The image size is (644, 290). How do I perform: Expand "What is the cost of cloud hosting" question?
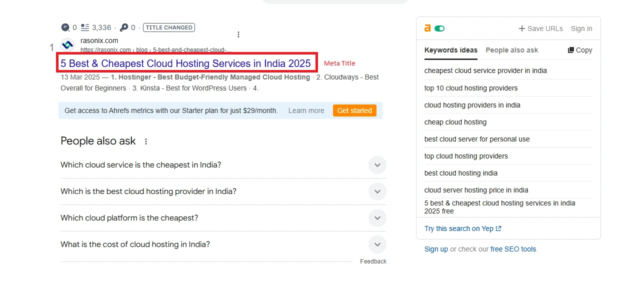(x=377, y=244)
